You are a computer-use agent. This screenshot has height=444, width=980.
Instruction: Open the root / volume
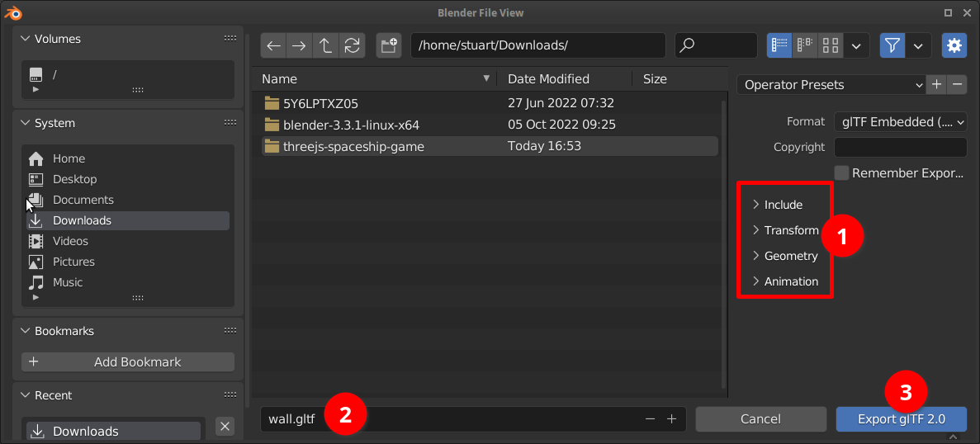click(x=127, y=74)
